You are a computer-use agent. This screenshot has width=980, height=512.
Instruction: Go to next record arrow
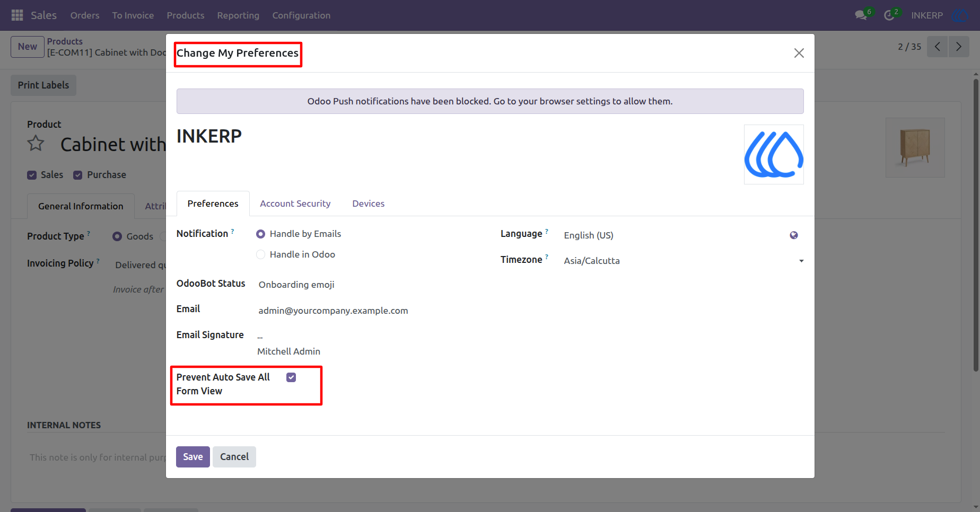coord(959,47)
